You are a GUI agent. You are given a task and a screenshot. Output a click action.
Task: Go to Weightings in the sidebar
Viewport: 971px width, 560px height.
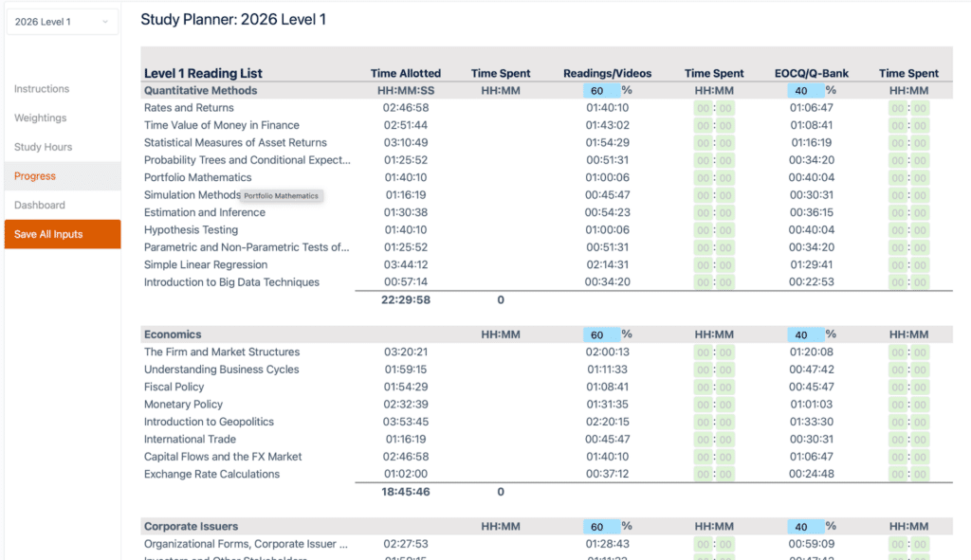coord(41,118)
